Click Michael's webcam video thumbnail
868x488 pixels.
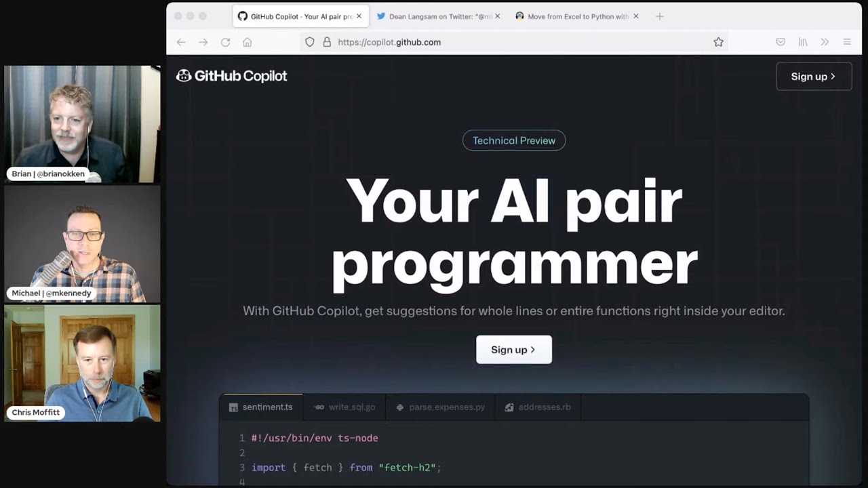[82, 243]
